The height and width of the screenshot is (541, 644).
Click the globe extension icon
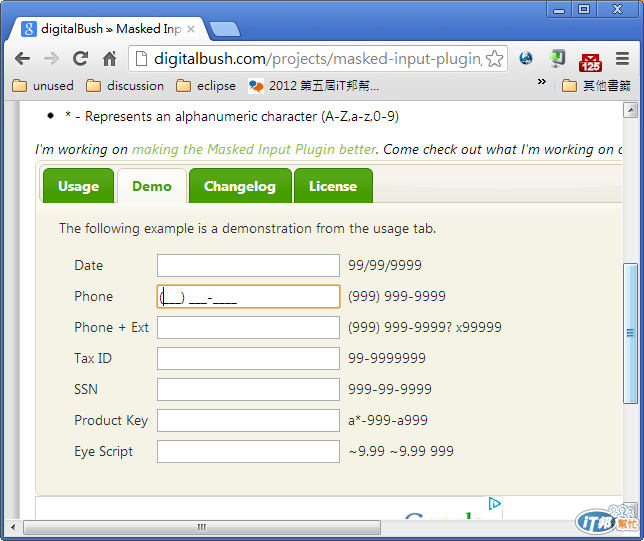526,58
